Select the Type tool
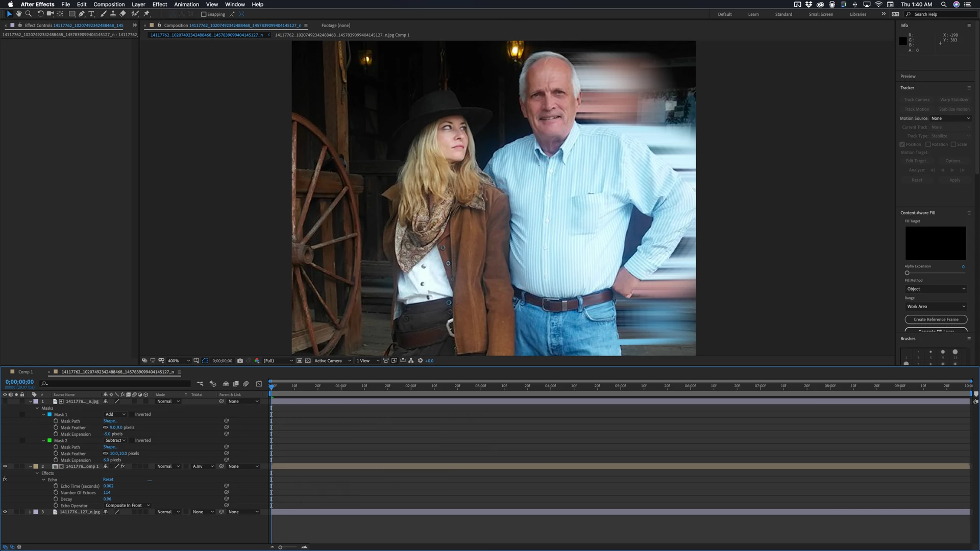 point(91,14)
